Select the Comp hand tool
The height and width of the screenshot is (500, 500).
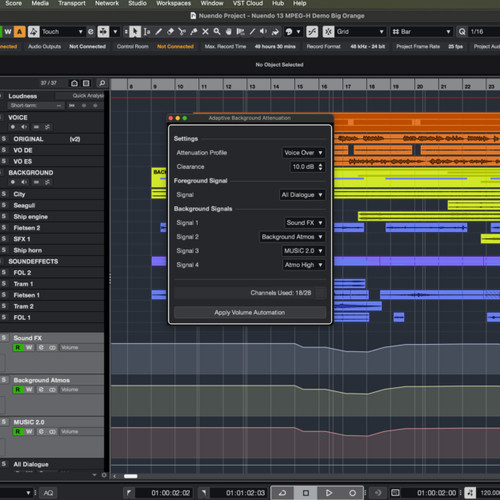229,32
